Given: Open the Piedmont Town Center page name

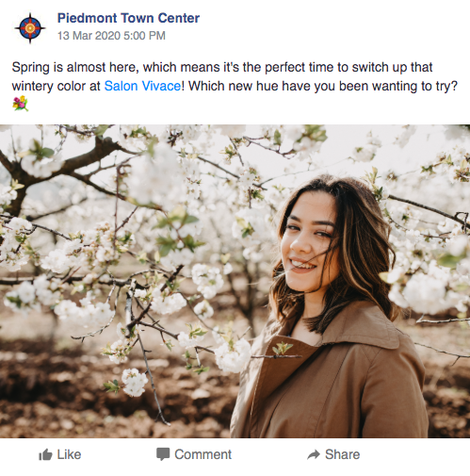Looking at the screenshot, I should (x=128, y=18).
